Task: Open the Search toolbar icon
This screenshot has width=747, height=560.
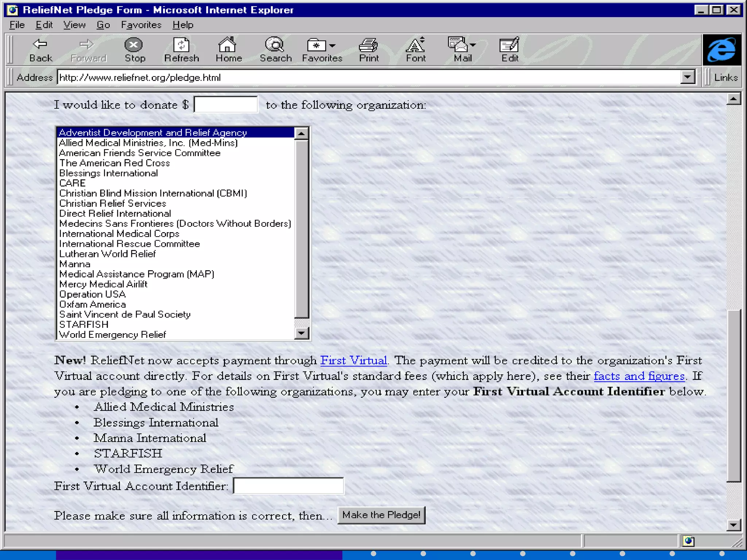Action: [275, 49]
